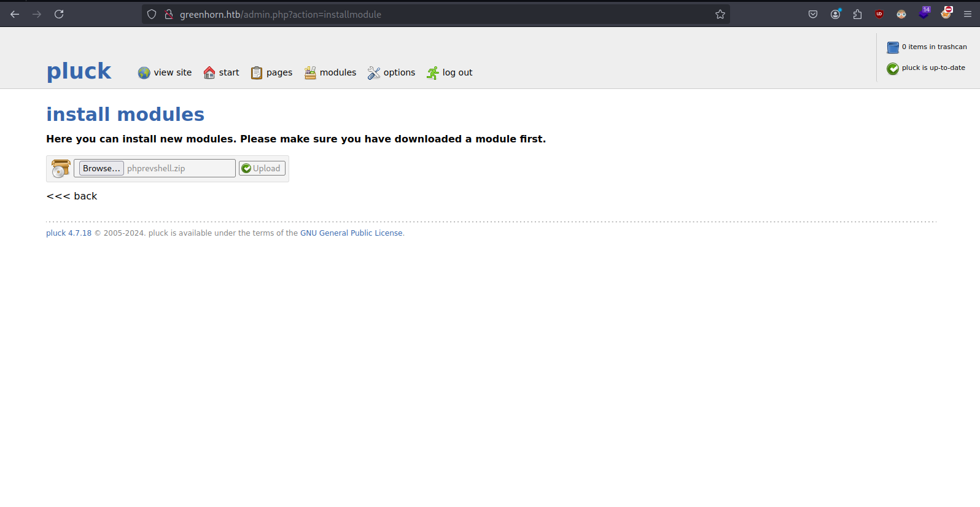The image size is (980, 507).
Task: Open the modules section
Action: click(338, 72)
